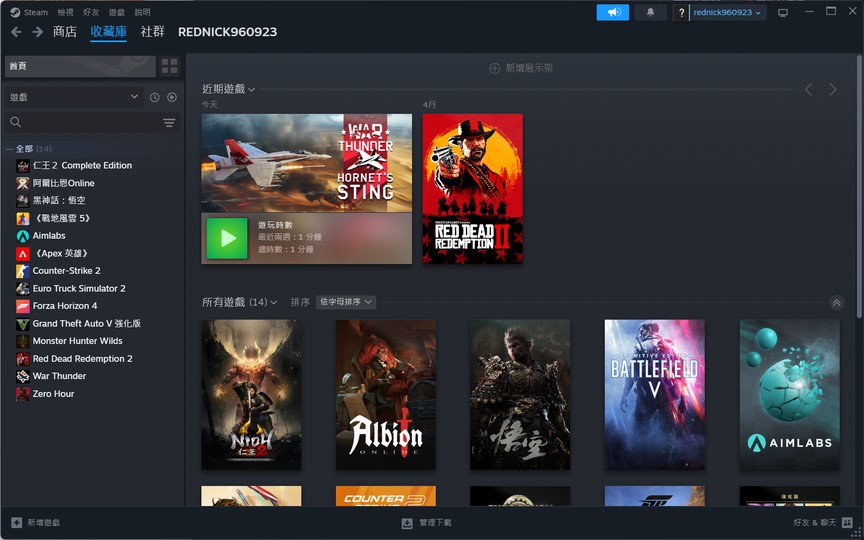Click the Aimlabs icon in sidebar
Screen dimensions: 864x540
[23, 236]
